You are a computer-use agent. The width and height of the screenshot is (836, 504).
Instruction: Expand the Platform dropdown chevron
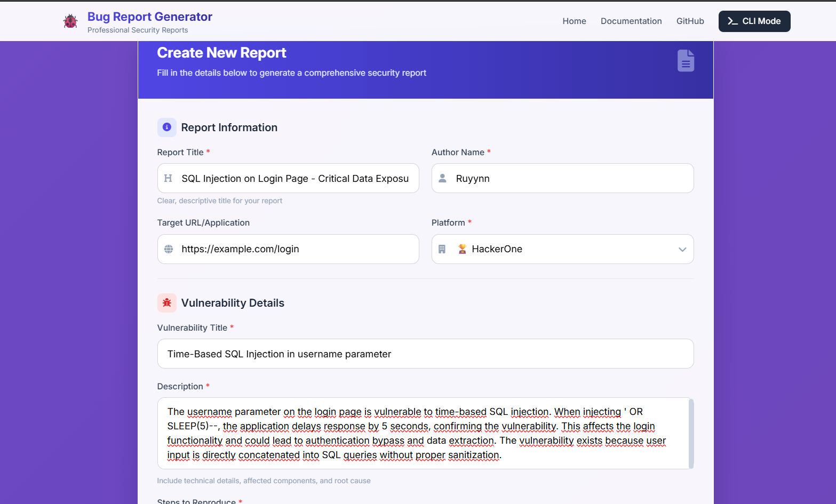[682, 250]
